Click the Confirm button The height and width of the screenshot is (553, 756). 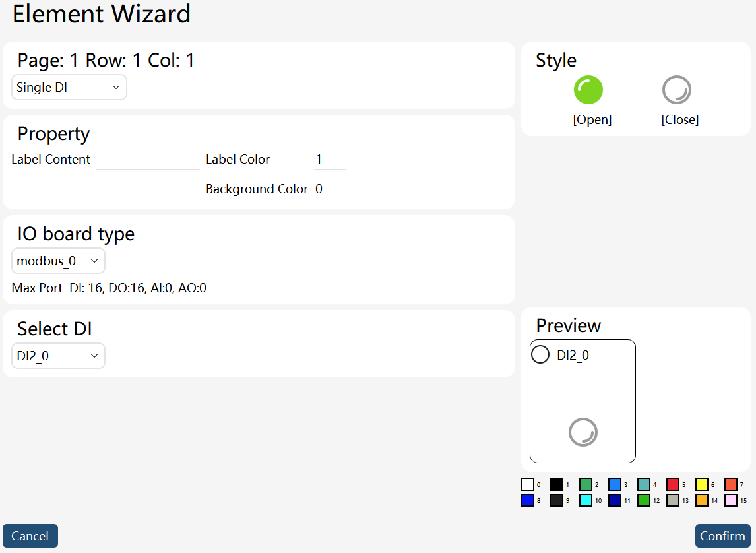coord(723,536)
